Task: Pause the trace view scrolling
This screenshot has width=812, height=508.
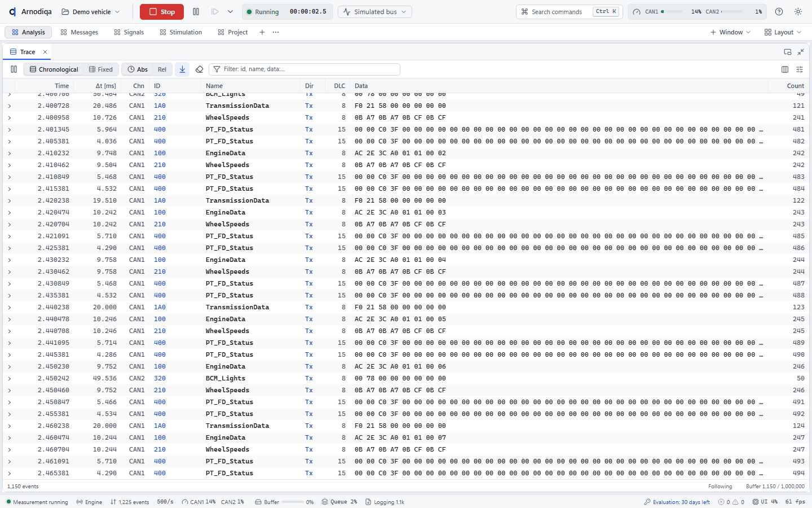Action: (14, 69)
